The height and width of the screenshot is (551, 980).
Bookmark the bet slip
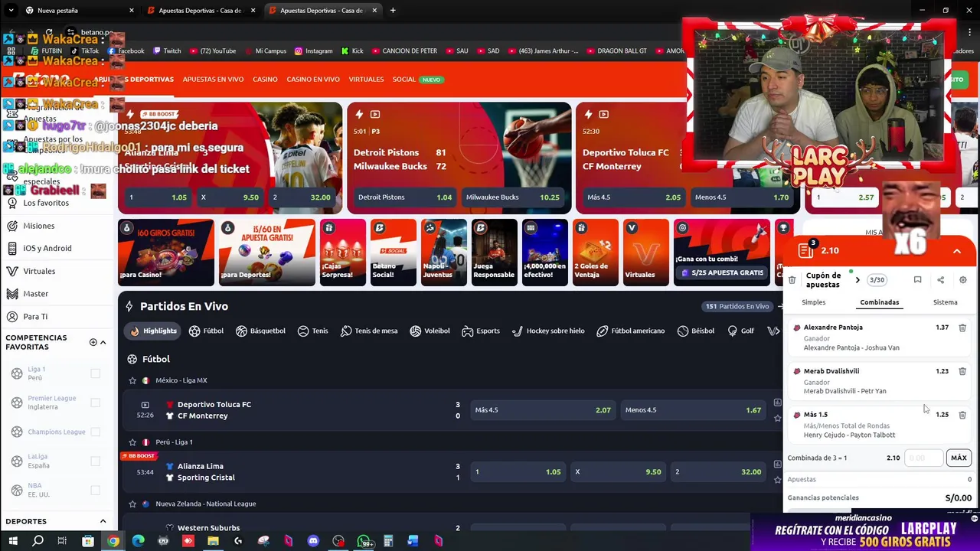coord(917,280)
